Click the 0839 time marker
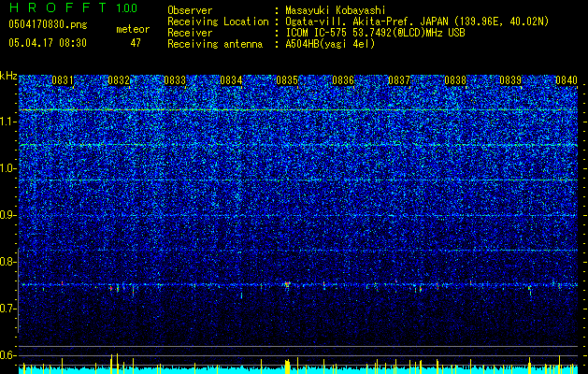 pyautogui.click(x=510, y=80)
